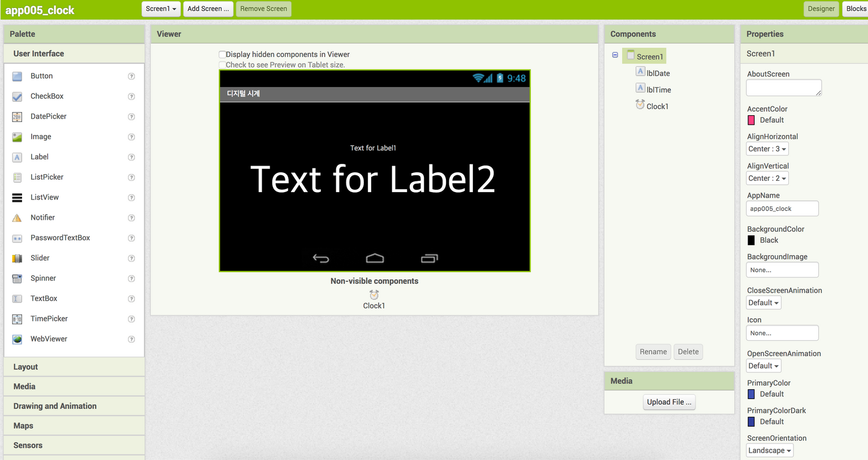Open help for Button component

click(x=131, y=76)
